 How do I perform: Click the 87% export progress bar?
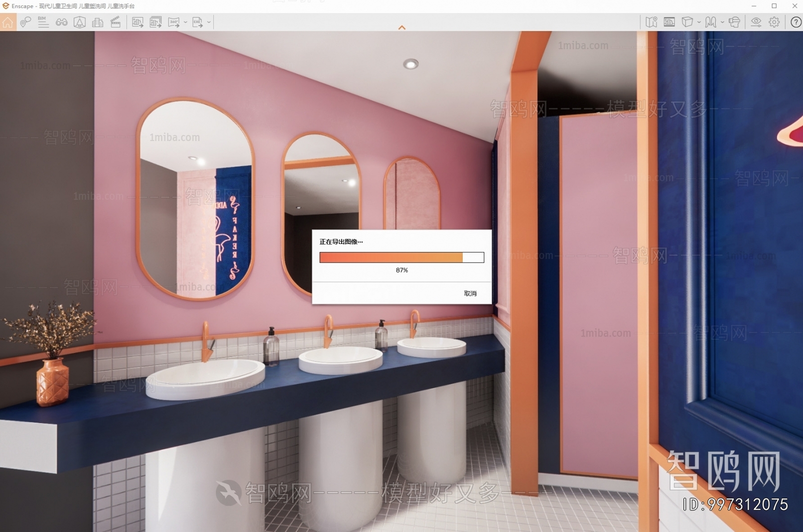tap(401, 257)
